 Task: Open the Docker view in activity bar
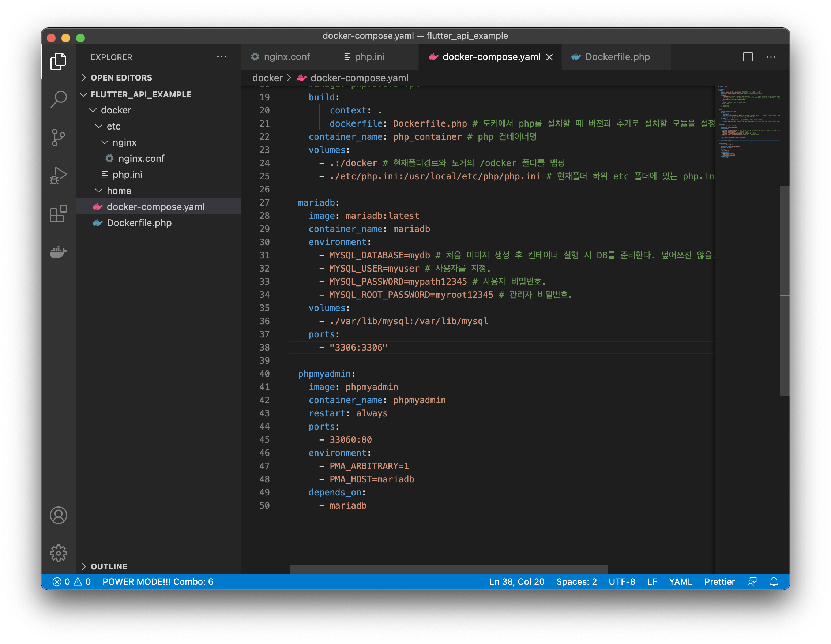tap(58, 252)
